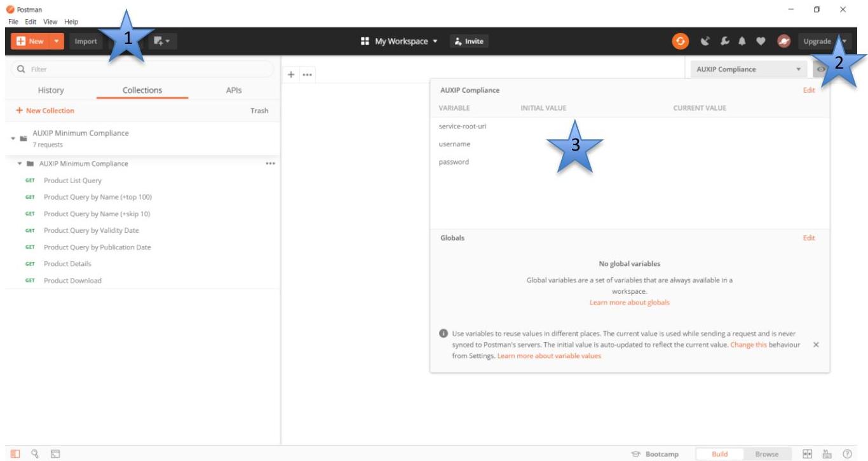
Task: Open the AUXIP Compliance environment dropdown
Action: click(x=748, y=69)
